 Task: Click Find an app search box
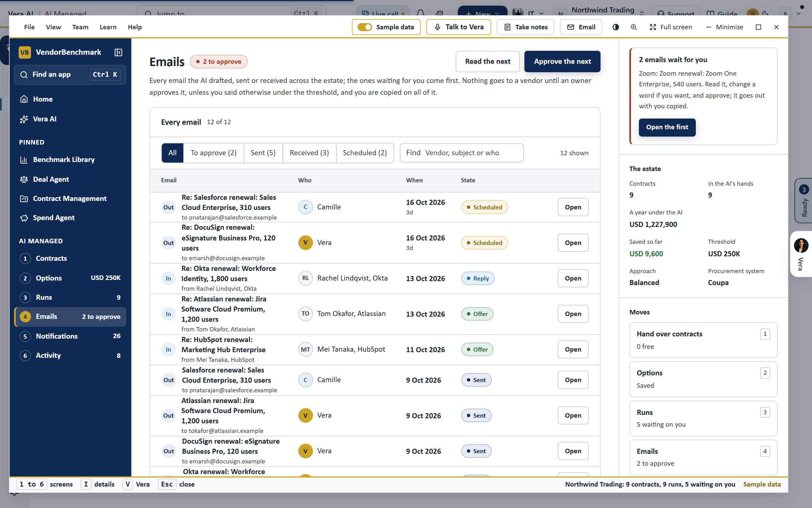point(70,75)
